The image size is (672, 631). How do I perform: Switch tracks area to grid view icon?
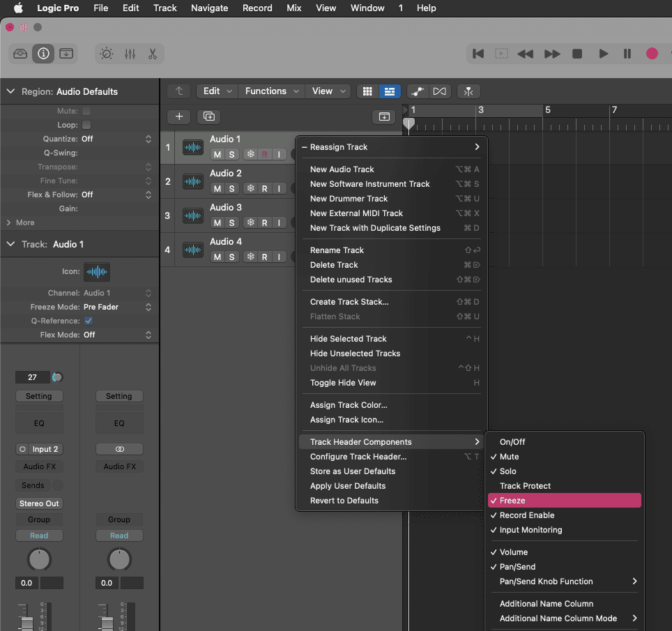pyautogui.click(x=367, y=91)
